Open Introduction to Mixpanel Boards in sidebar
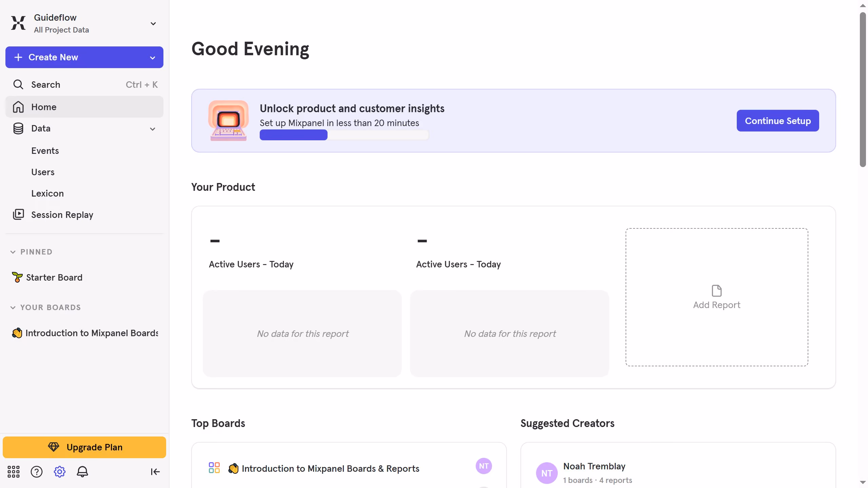This screenshot has width=868, height=488. tap(92, 333)
